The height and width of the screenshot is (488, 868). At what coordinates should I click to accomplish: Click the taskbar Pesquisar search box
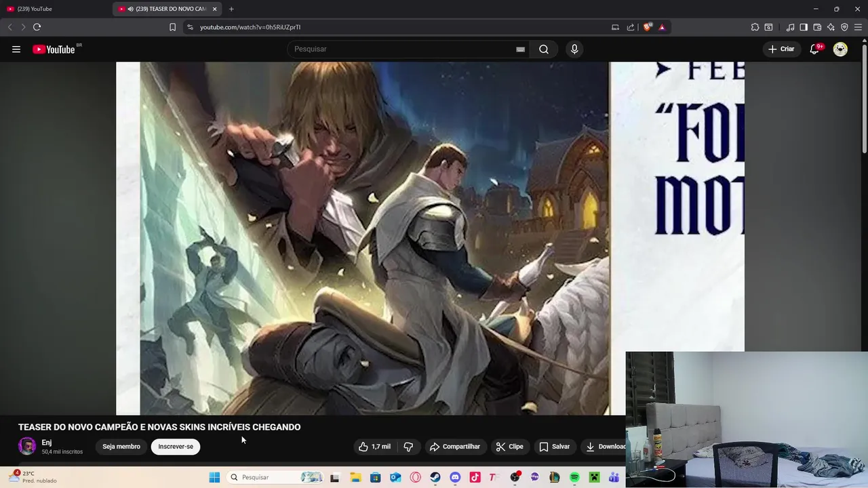tap(275, 477)
